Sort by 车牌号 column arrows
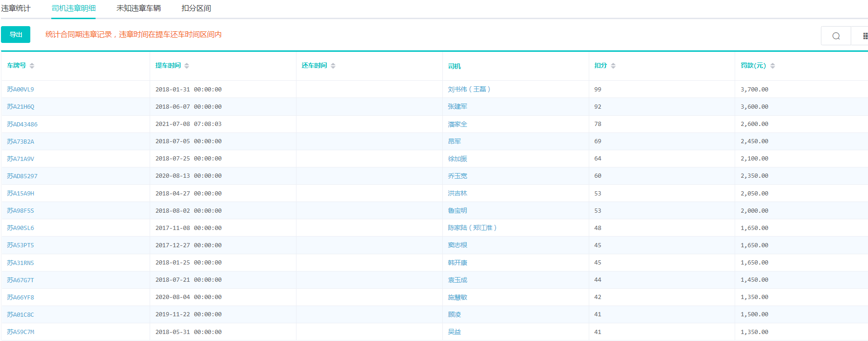Screen dimensions: 868x341 coord(32,66)
